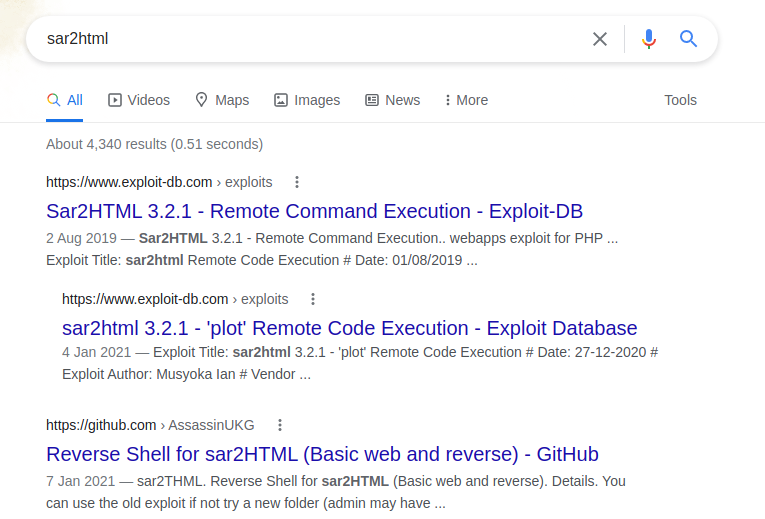Screen dimensions: 765x519
Task: Switch to the Videos tab
Action: [x=139, y=100]
